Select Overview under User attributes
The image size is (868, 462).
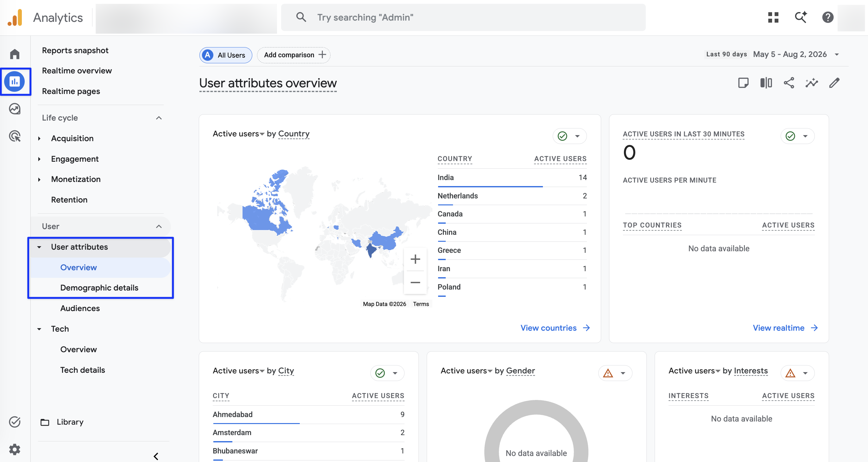click(x=79, y=267)
